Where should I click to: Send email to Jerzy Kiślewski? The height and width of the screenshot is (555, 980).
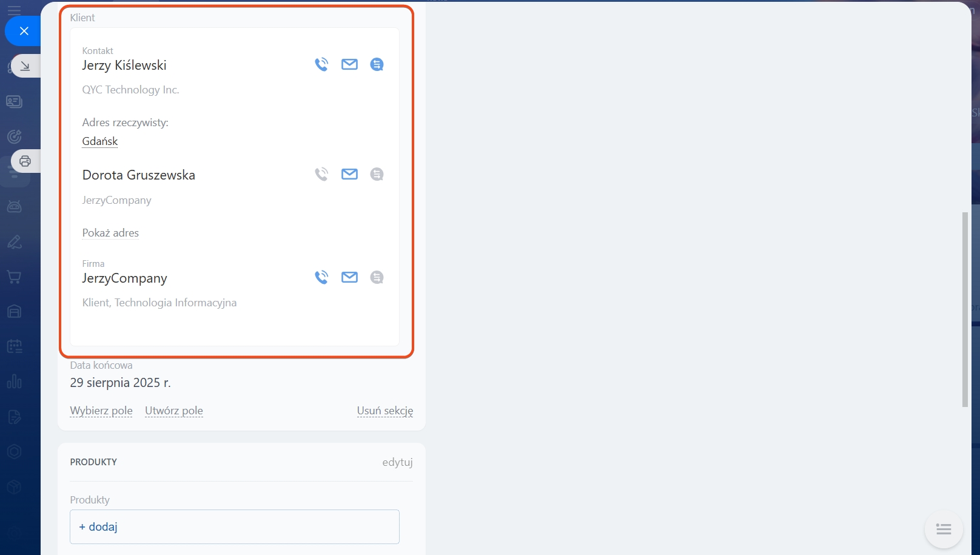point(349,64)
